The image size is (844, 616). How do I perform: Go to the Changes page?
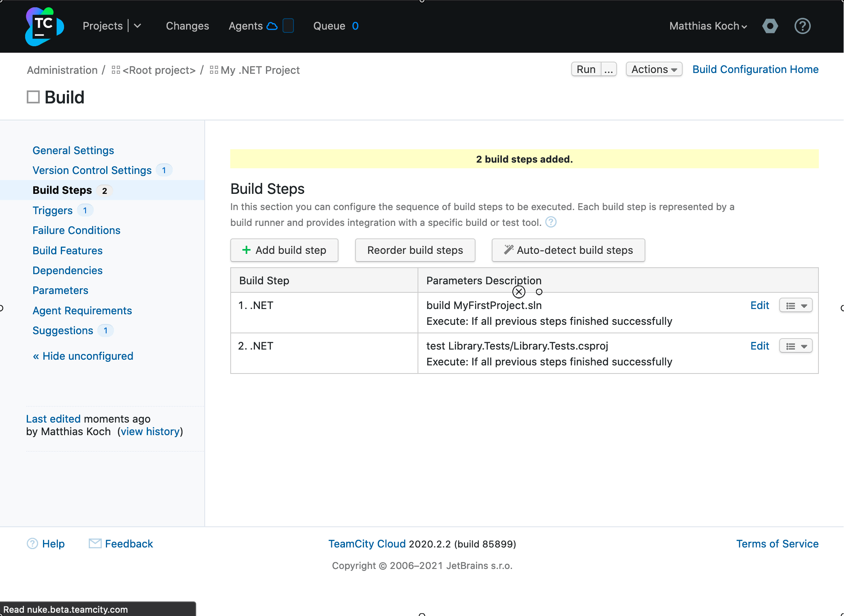tap(187, 26)
